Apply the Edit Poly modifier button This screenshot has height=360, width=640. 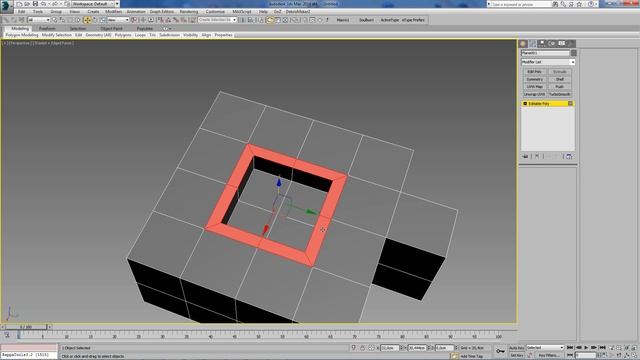pos(535,72)
